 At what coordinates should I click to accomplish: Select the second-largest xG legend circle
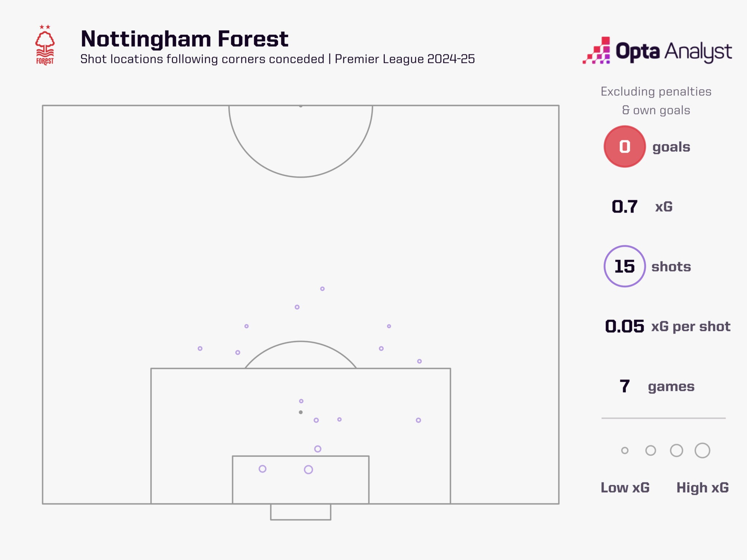[x=676, y=451]
